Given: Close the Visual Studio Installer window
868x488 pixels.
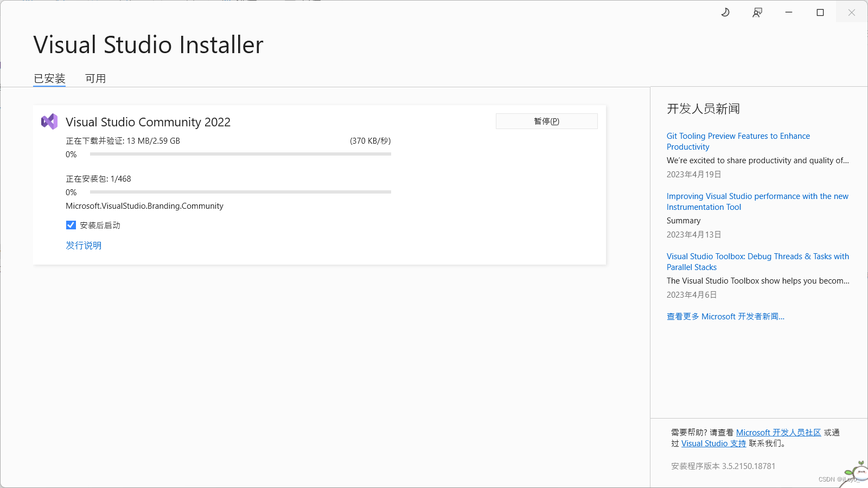Looking at the screenshot, I should pos(852,12).
